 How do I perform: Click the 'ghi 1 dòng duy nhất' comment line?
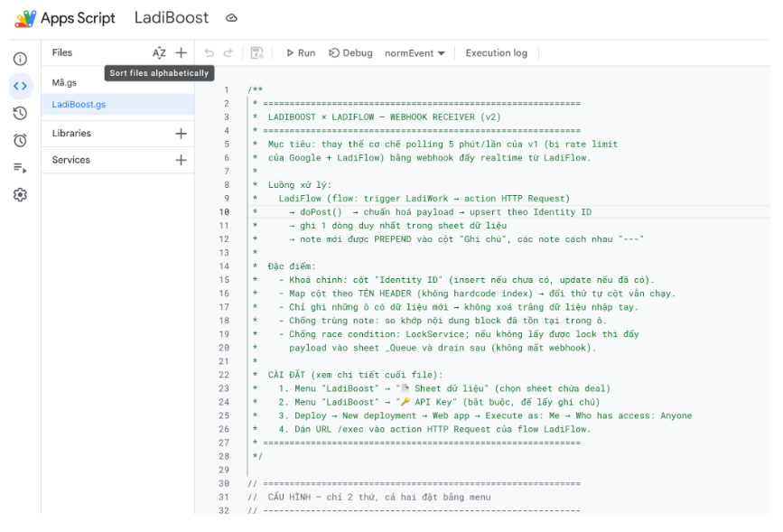398,226
